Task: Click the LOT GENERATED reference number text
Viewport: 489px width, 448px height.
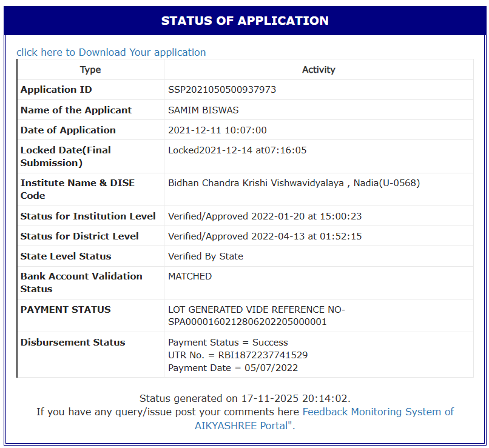Action: (x=256, y=316)
